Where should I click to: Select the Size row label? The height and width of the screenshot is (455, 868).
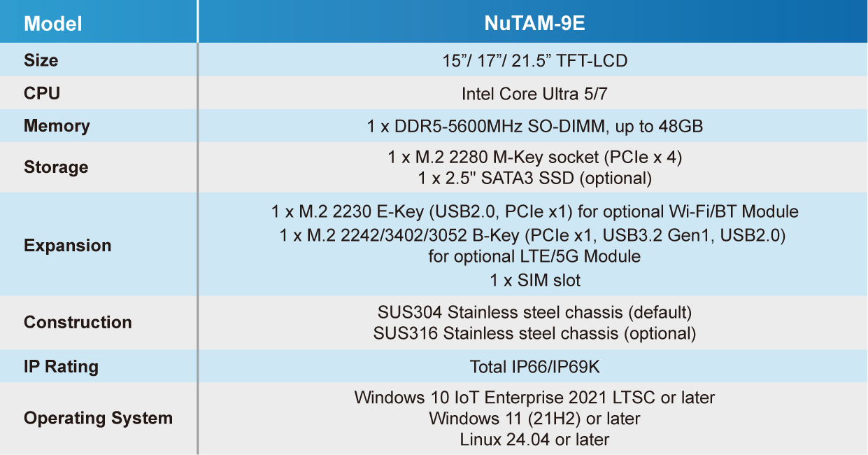(x=41, y=60)
